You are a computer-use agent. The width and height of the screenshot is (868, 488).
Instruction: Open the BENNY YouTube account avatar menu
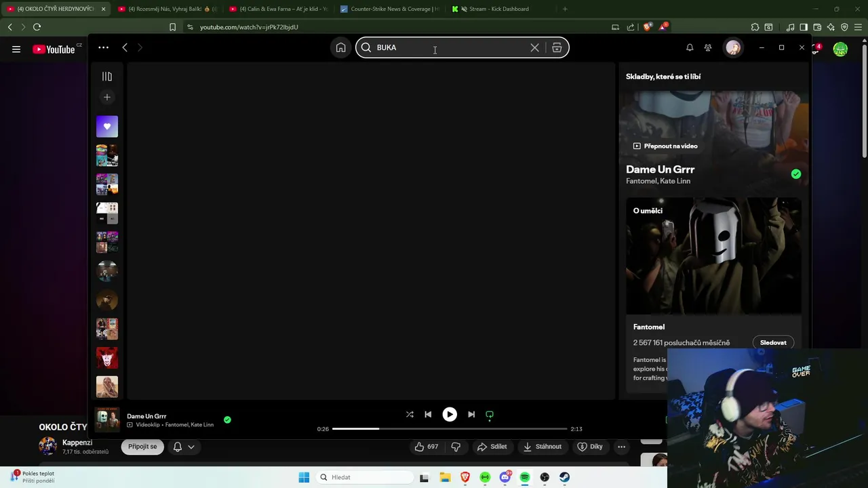click(840, 49)
